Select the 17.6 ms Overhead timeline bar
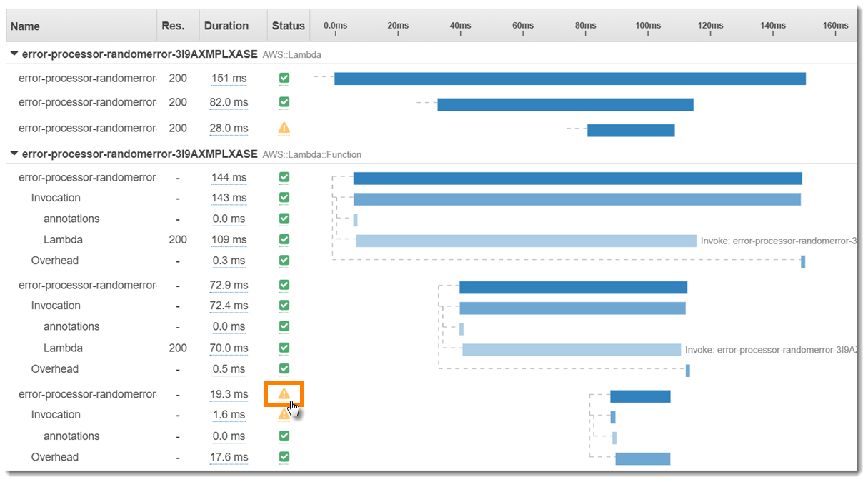 click(643, 458)
